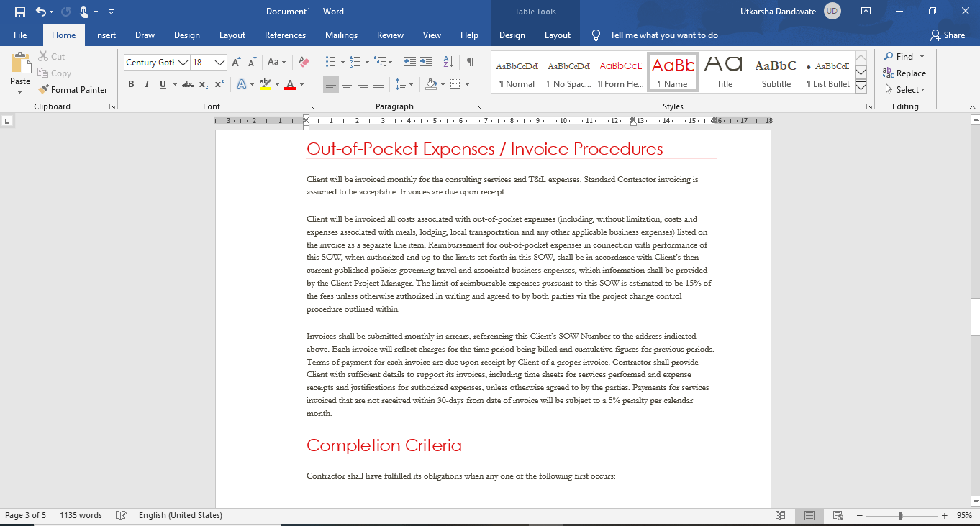Open the File tab
The height and width of the screenshot is (526, 980).
click(x=20, y=35)
